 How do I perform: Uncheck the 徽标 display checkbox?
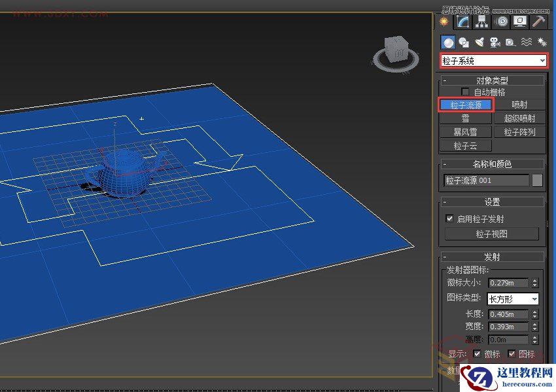[x=477, y=353]
